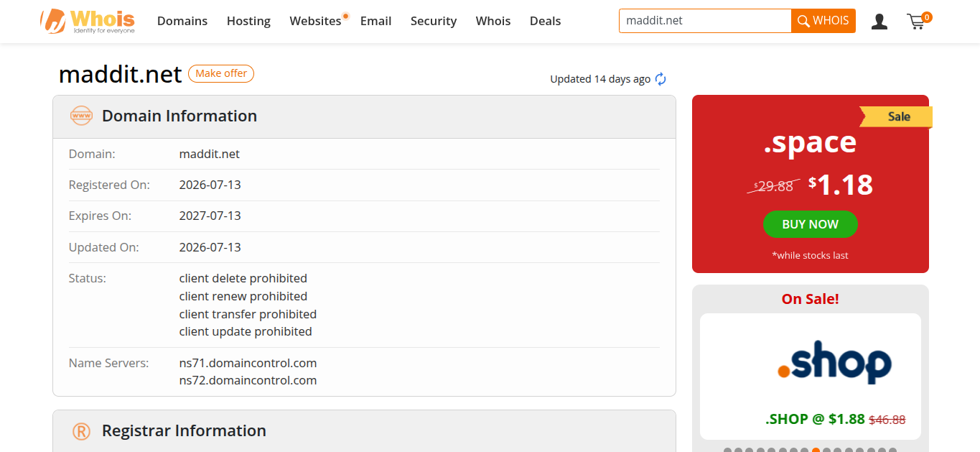The image size is (980, 452).
Task: Click the Whois logo
Action: (88, 21)
